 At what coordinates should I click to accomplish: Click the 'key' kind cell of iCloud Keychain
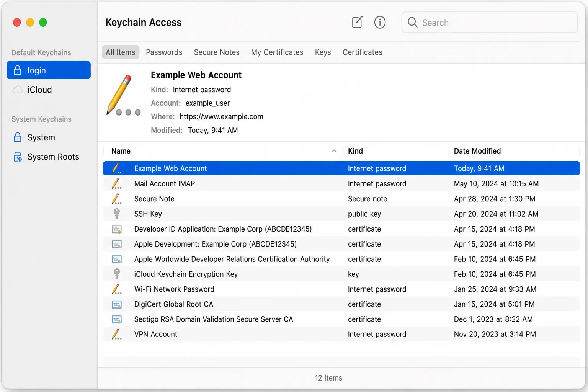(x=353, y=274)
